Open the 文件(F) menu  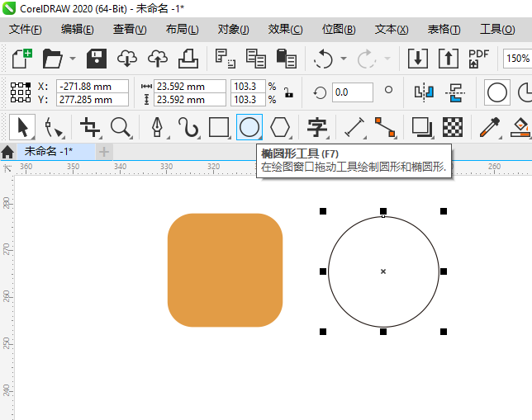(25, 30)
